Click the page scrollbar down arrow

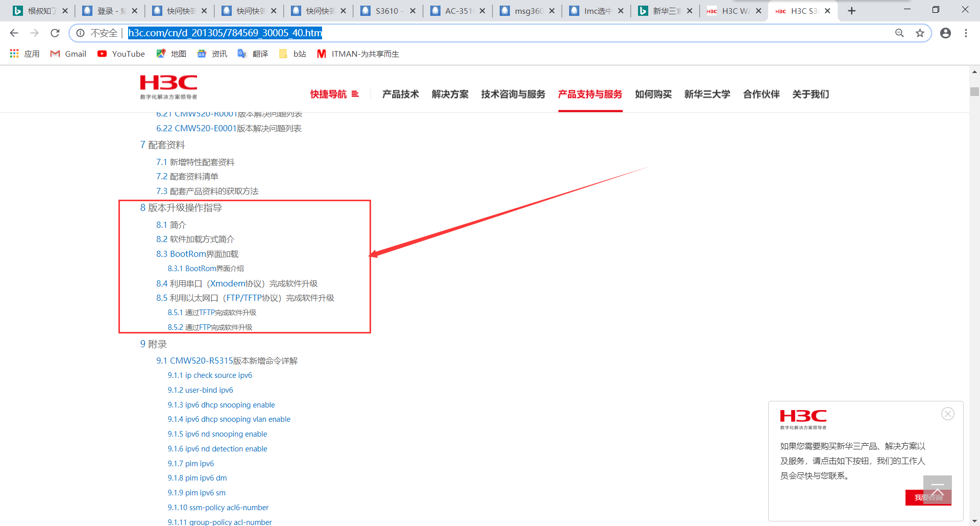click(x=974, y=521)
